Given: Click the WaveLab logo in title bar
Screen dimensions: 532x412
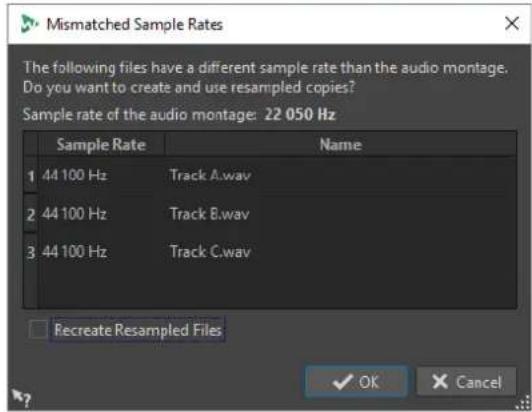Looking at the screenshot, I should (29, 24).
